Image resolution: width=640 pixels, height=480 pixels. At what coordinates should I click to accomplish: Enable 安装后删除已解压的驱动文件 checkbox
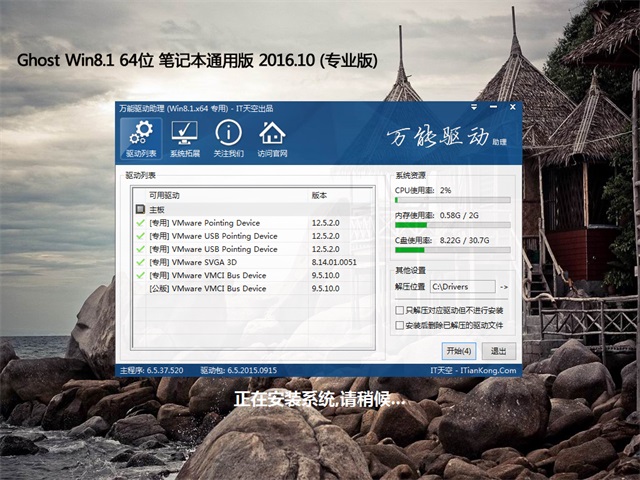[400, 325]
